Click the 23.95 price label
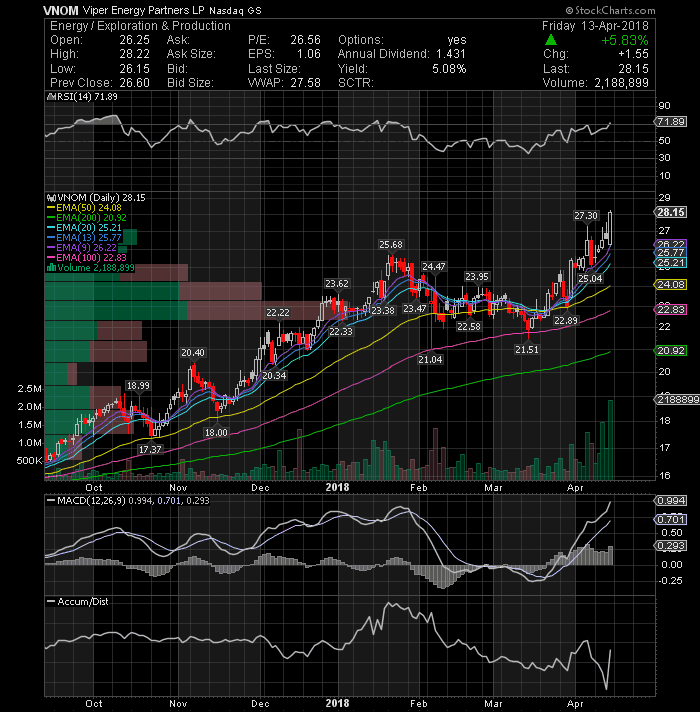This screenshot has width=700, height=712. coord(477,277)
